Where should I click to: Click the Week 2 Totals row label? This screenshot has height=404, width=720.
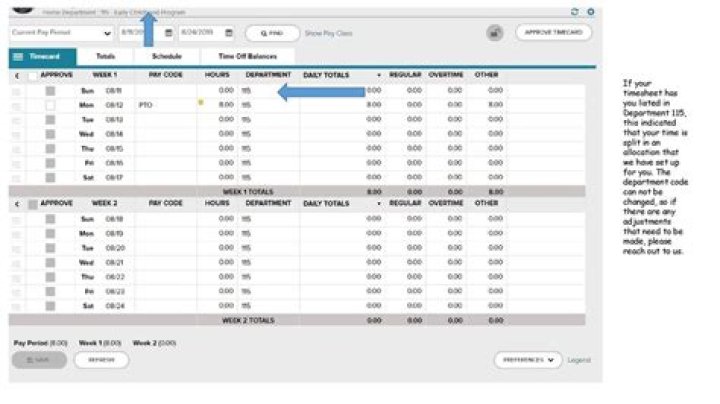(248, 320)
